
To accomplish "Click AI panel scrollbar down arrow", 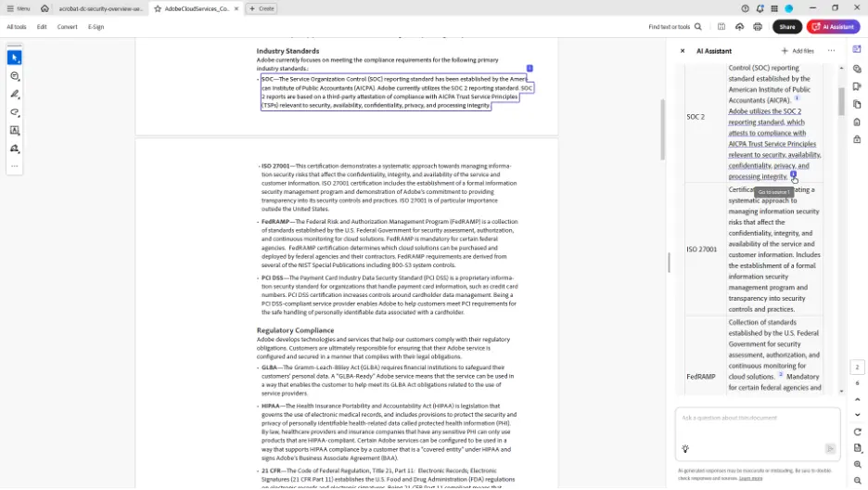I will 841,392.
